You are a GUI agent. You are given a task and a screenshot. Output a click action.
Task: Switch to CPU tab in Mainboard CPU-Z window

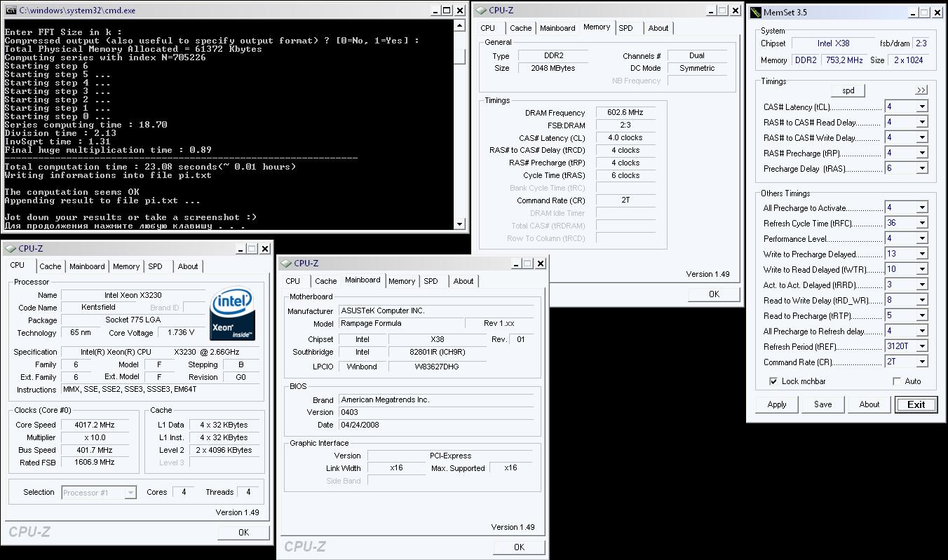(x=293, y=281)
